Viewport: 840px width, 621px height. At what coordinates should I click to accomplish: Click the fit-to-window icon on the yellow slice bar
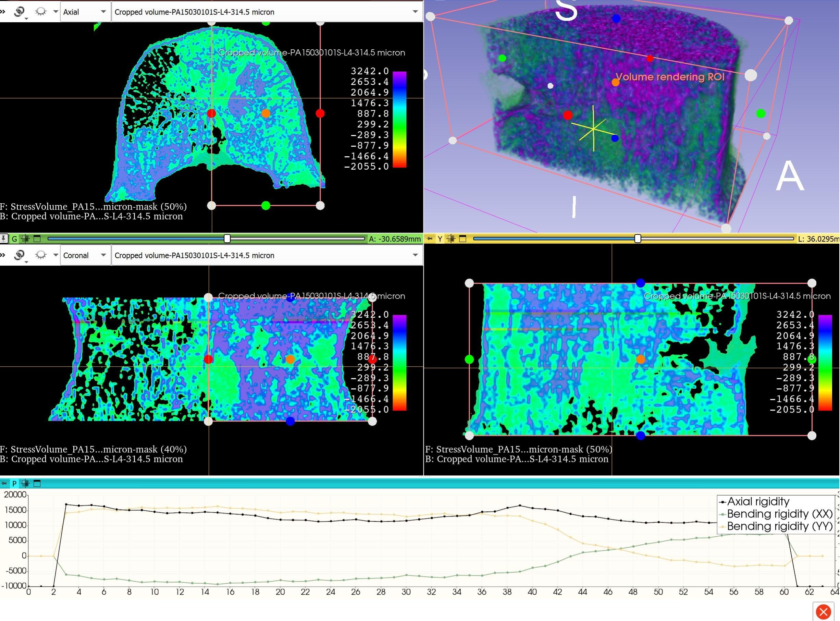pos(451,238)
